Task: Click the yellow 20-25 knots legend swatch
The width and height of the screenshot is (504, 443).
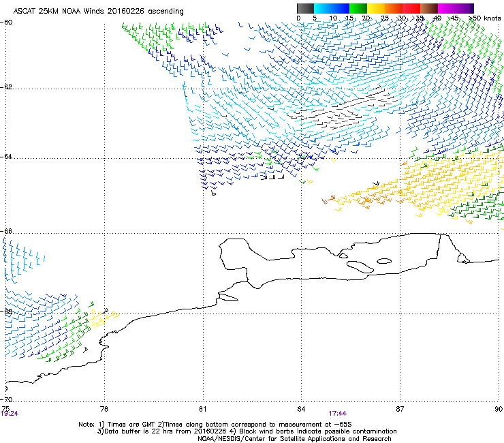Action: (376, 8)
